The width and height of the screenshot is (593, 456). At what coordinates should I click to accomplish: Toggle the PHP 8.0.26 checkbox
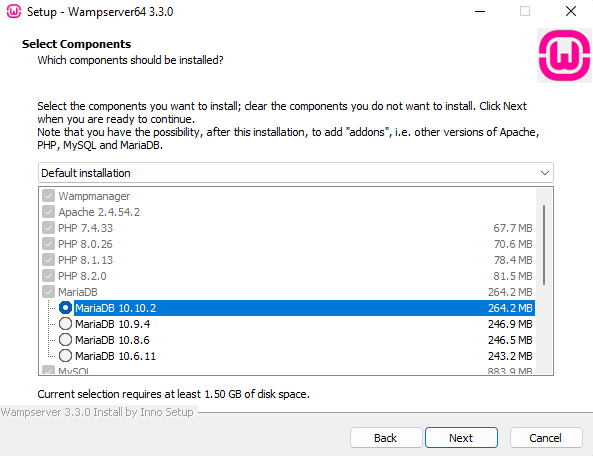point(48,244)
